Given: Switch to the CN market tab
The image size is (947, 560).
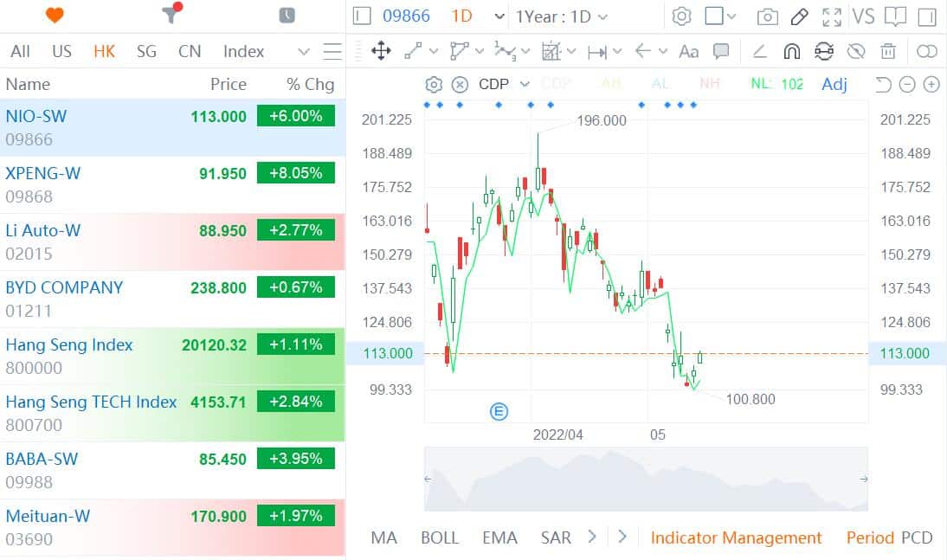Looking at the screenshot, I should tap(190, 52).
